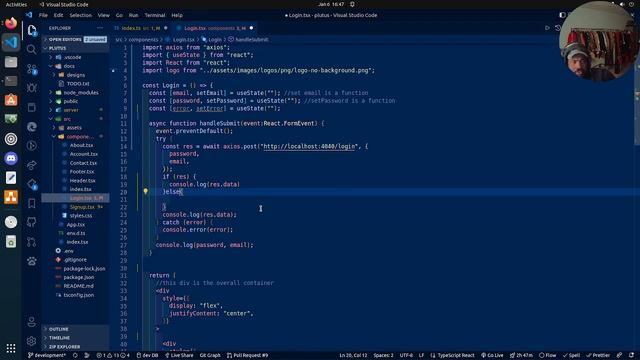Click the Ln 20, Col 12 cursor position indicator
Image resolution: width=640 pixels, height=360 pixels.
[x=353, y=356]
